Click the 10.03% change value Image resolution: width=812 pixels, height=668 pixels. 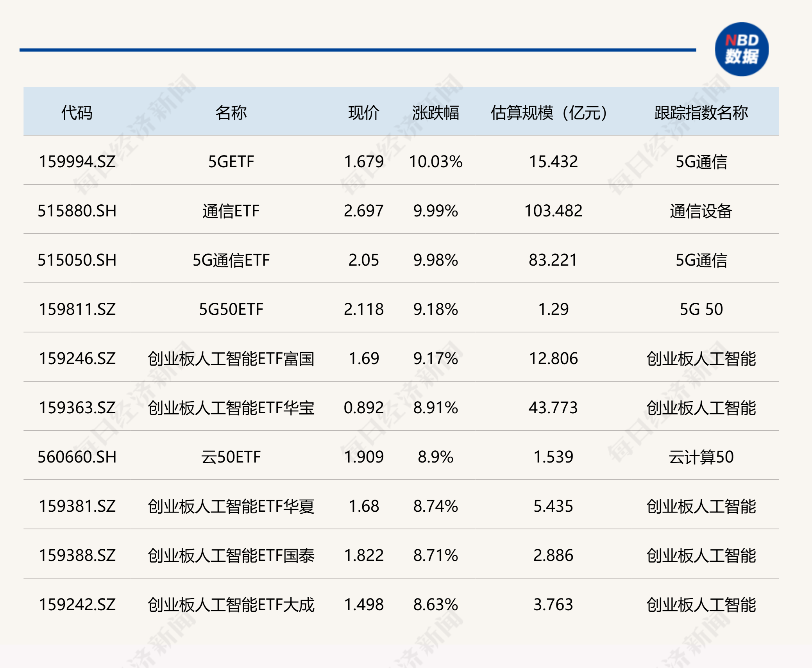(435, 161)
